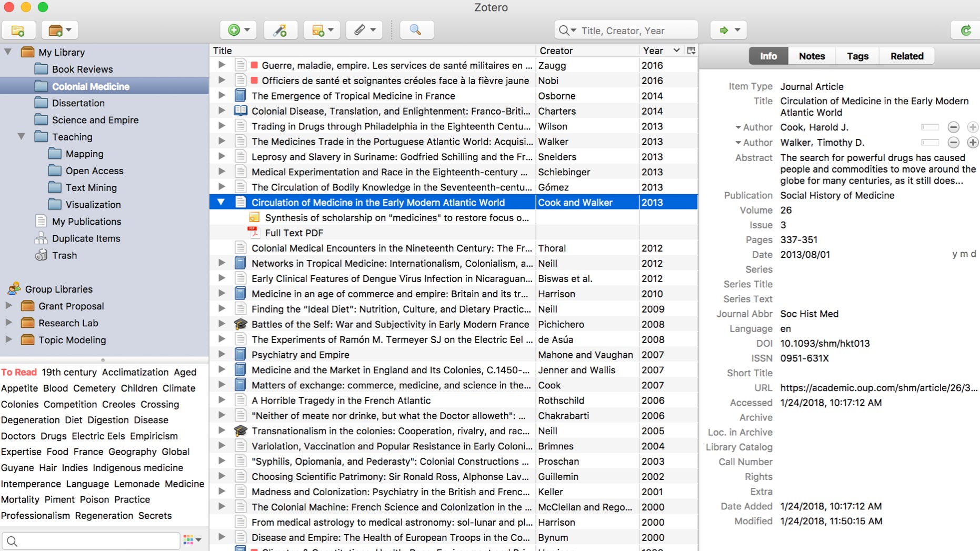Collapse the My Library tree
980x551 pixels.
(8, 52)
